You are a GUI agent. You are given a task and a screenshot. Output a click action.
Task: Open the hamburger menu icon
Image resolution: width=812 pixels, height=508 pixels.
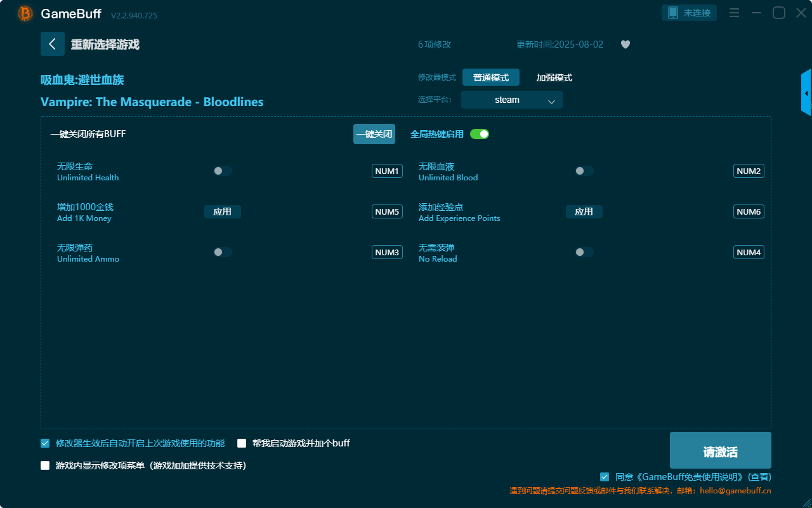[734, 13]
